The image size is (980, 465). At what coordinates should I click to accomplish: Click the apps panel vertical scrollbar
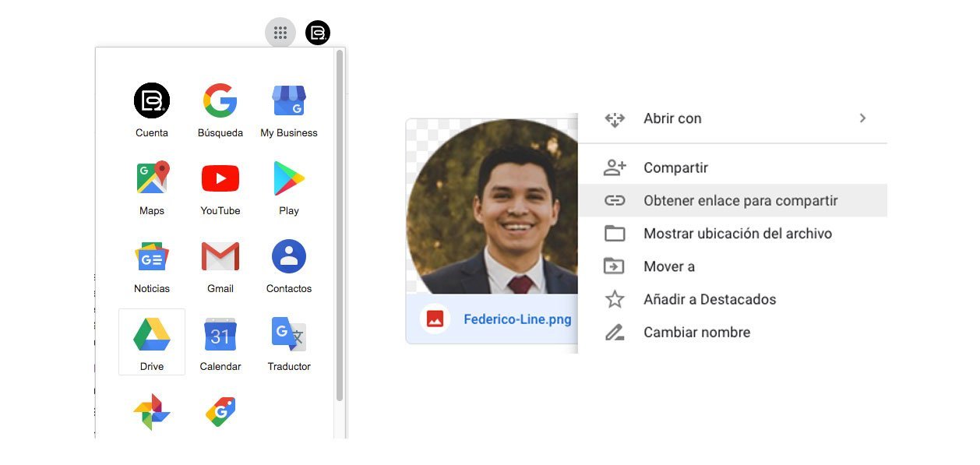[x=340, y=226]
